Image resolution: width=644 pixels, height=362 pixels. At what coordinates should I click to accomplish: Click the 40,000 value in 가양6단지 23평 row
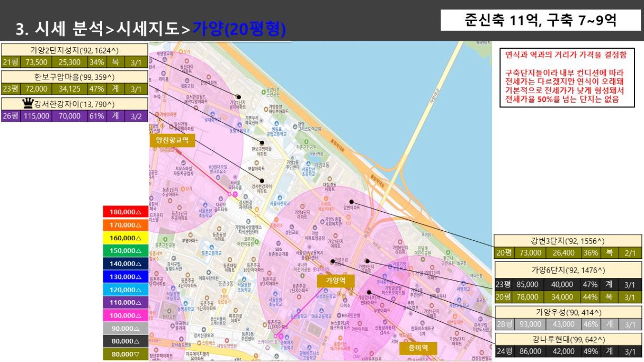[x=563, y=284]
